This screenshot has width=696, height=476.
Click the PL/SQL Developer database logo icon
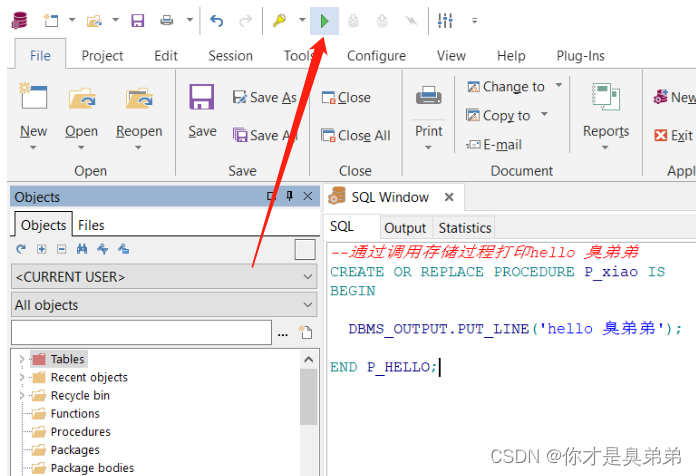click(19, 20)
